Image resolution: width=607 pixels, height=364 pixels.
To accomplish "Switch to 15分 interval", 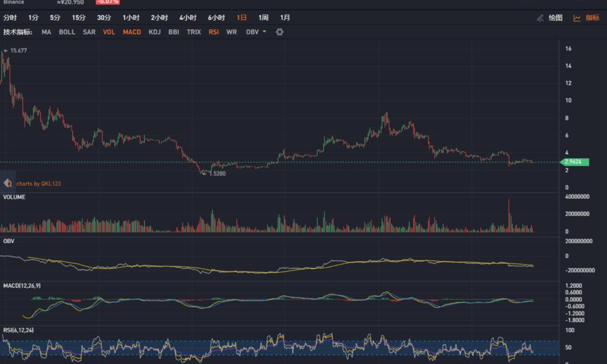I will tap(79, 18).
